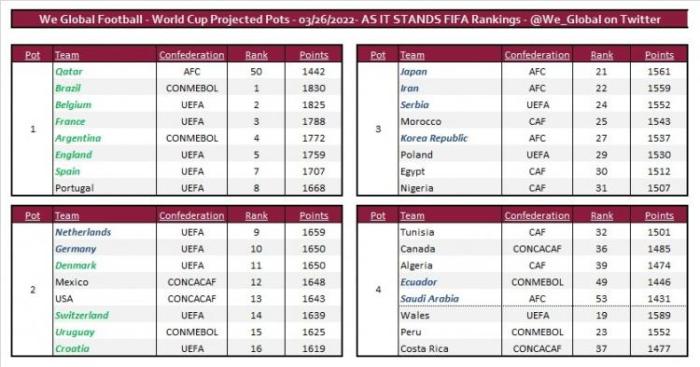Select the Korea Republic entry
Screen dimensions: 700x367
pyautogui.click(x=434, y=138)
